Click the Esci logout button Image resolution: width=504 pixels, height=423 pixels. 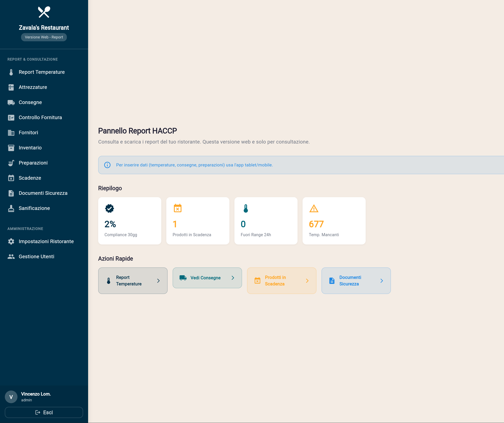44,412
